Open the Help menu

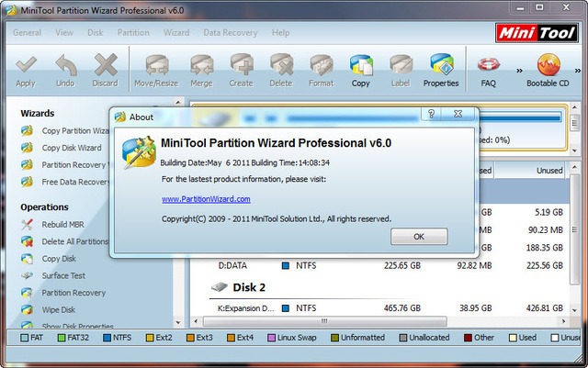(x=280, y=33)
